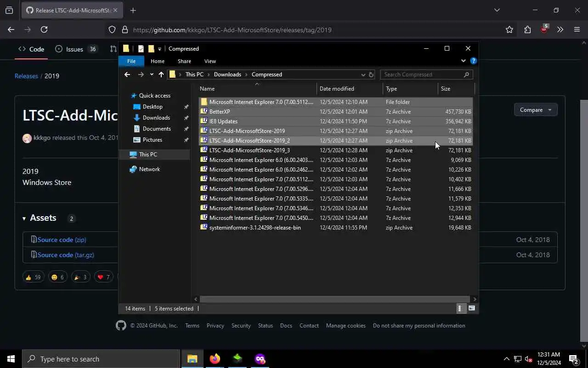Viewport: 588px width, 368px height.
Task: Switch to large icons view layout
Action: [472, 309]
